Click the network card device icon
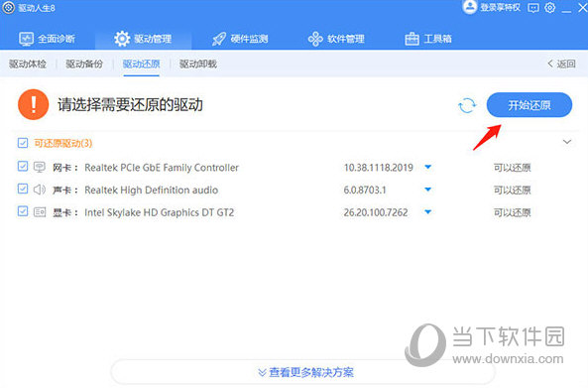The width and height of the screenshot is (588, 388). click(x=40, y=167)
